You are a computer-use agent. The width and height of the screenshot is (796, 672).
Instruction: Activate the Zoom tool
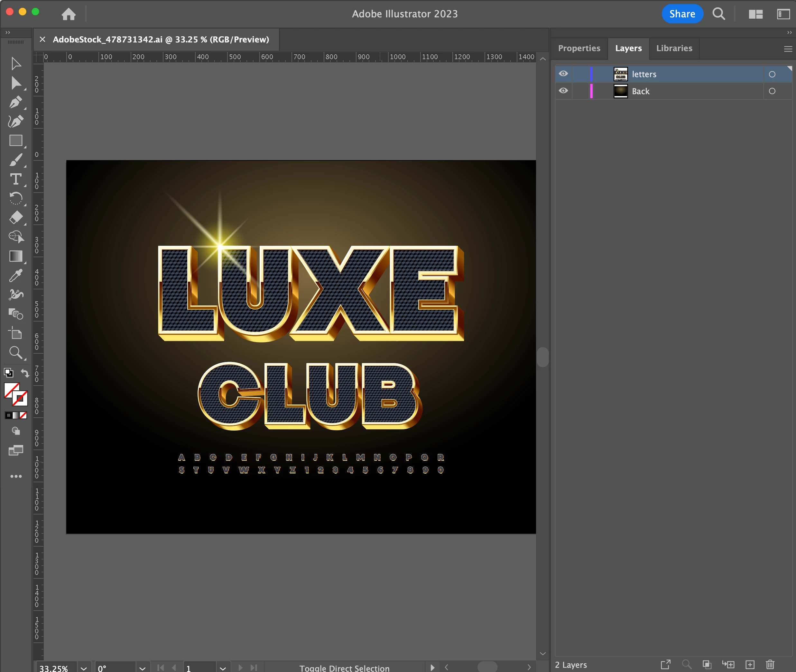point(16,352)
